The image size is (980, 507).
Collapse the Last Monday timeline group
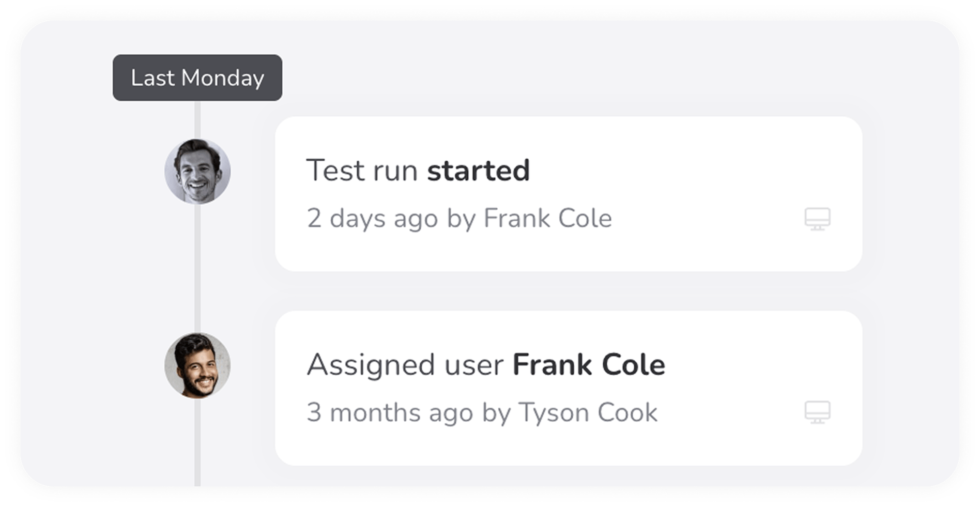tap(197, 78)
